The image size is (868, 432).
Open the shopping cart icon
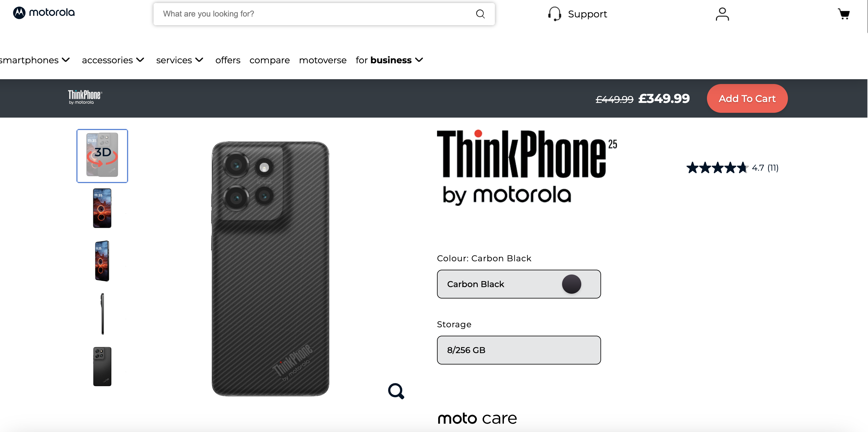[844, 14]
